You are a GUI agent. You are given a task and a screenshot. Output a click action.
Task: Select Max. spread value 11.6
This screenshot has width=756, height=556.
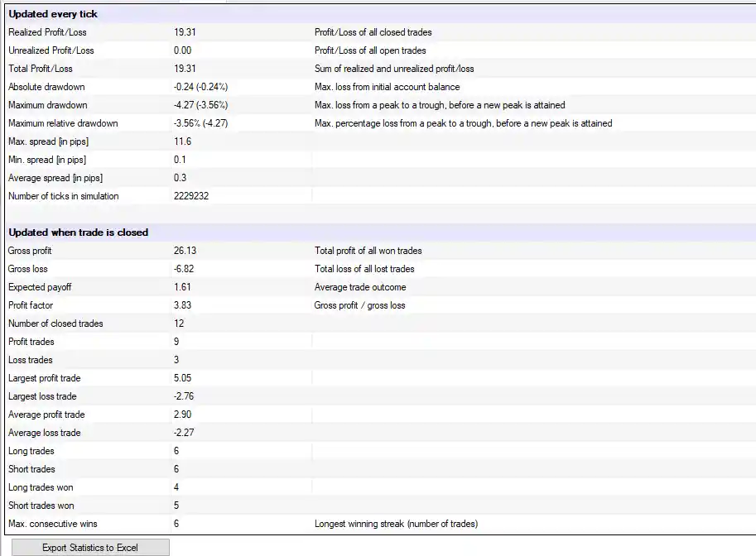tap(182, 141)
